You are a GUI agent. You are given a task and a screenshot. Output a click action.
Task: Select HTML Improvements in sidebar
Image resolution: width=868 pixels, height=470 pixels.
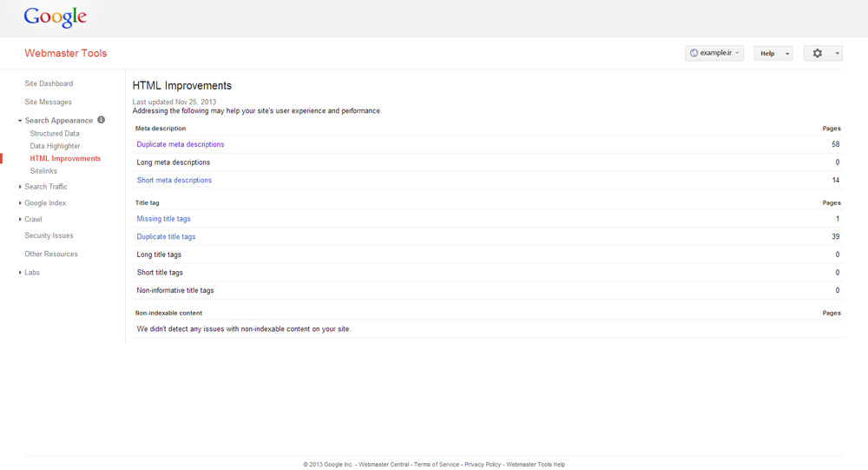pos(65,158)
